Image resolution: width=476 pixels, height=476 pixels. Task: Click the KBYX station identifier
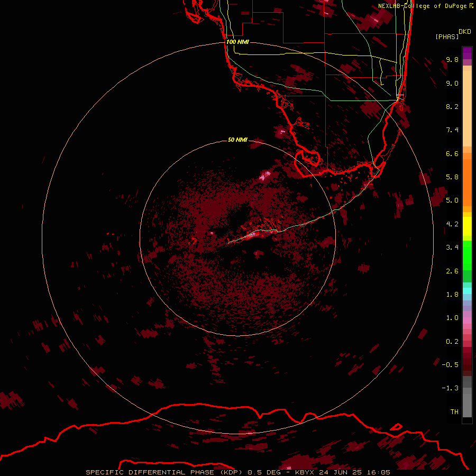[x=305, y=472]
